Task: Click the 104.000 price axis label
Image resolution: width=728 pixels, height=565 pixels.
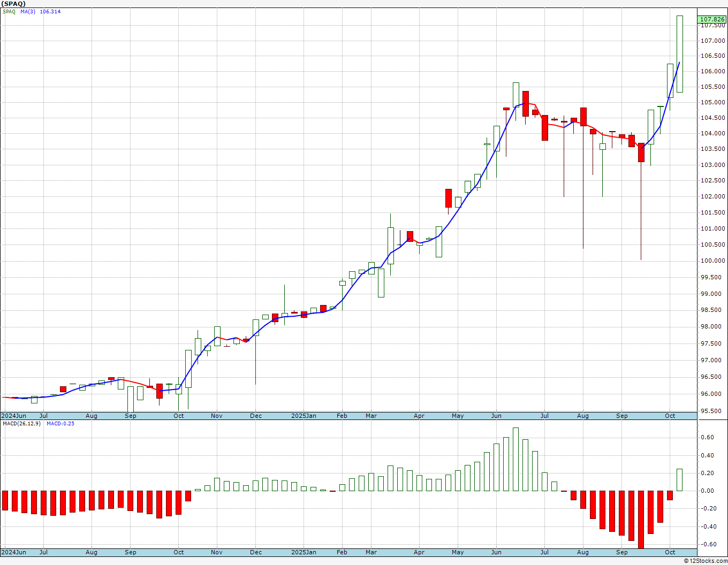Action: [x=713, y=133]
